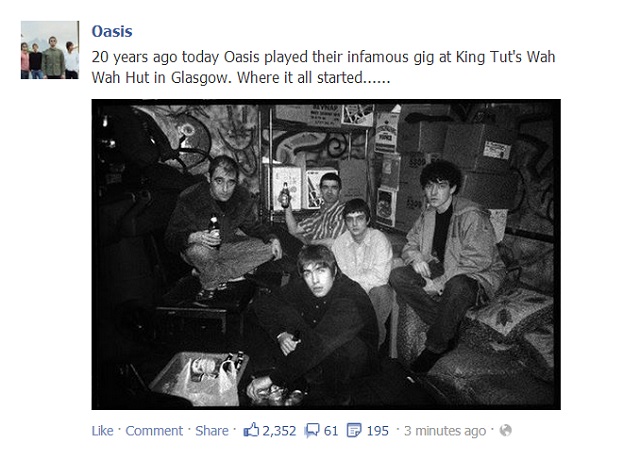View the 195 shares
The height and width of the screenshot is (459, 640).
pos(377,431)
